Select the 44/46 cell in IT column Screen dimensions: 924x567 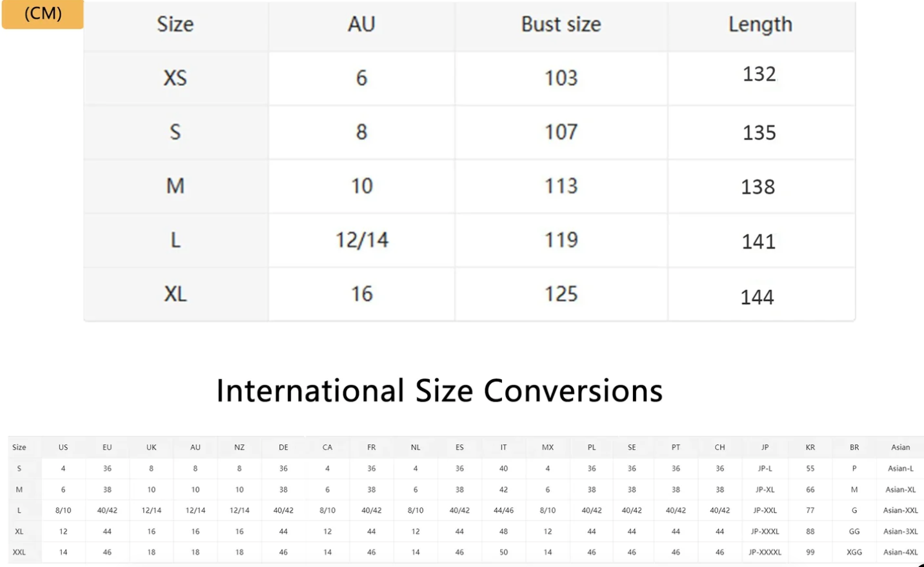point(503,510)
